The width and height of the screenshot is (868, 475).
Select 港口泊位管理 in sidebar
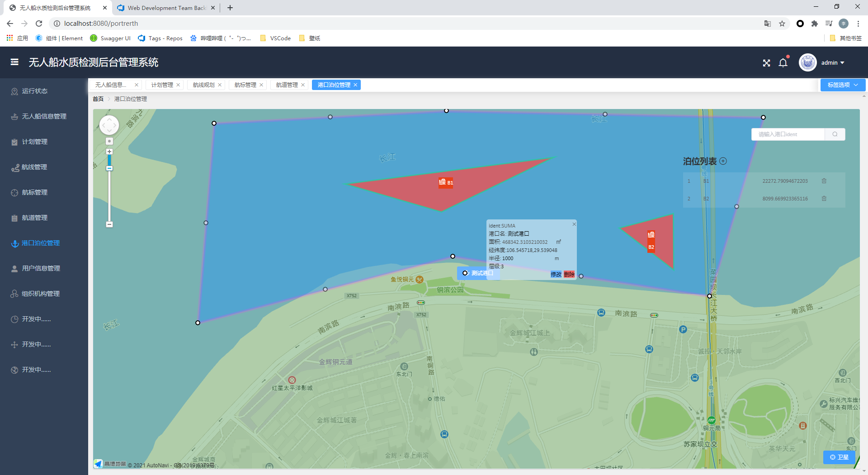click(x=44, y=243)
